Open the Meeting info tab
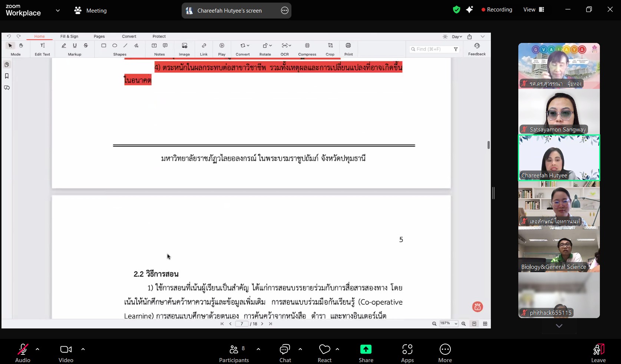This screenshot has width=621, height=364. [91, 11]
